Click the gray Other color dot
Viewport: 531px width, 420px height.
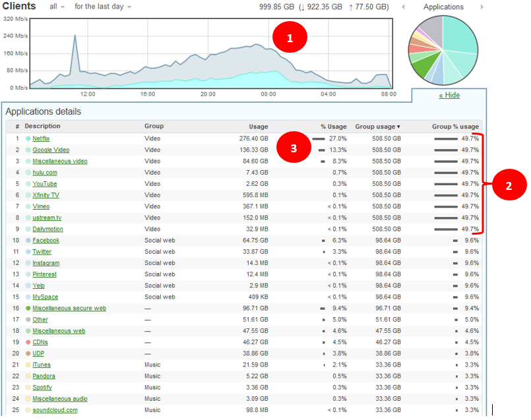click(28, 320)
